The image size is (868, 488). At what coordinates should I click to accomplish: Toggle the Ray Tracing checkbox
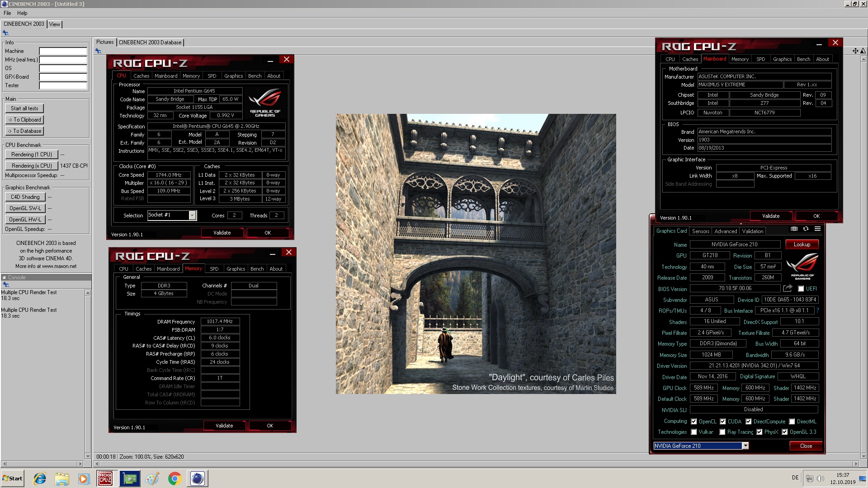[x=722, y=432]
